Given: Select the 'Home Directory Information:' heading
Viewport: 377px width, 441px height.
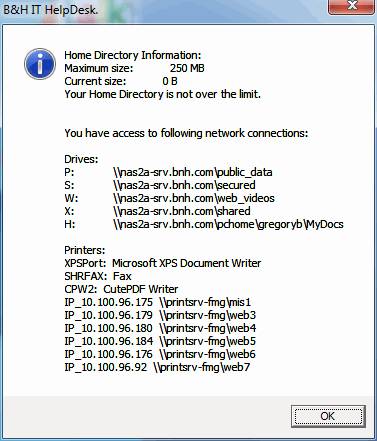Looking at the screenshot, I should coord(133,55).
